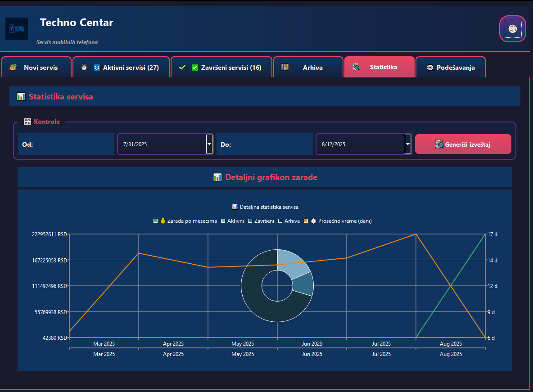Click the Novi servis tab icon
Screen dimensions: 533x392
click(x=13, y=68)
